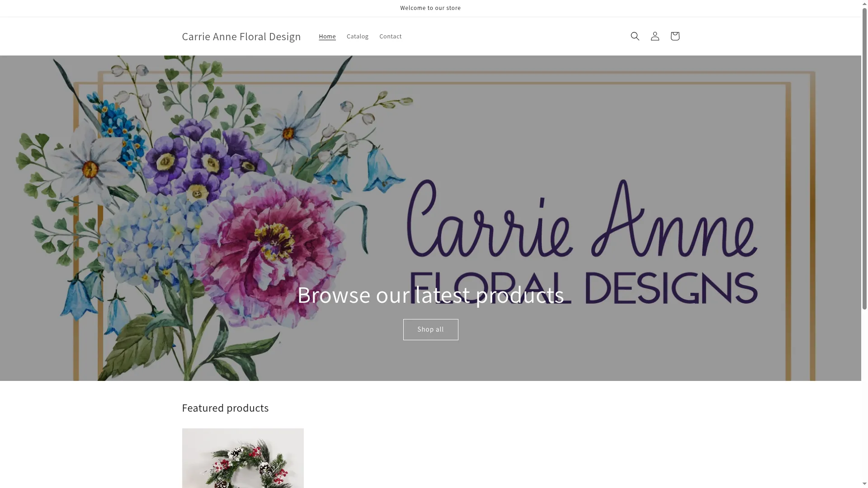The width and height of the screenshot is (868, 488).
Task: Click the Welcome to our store announcement
Action: [x=430, y=8]
